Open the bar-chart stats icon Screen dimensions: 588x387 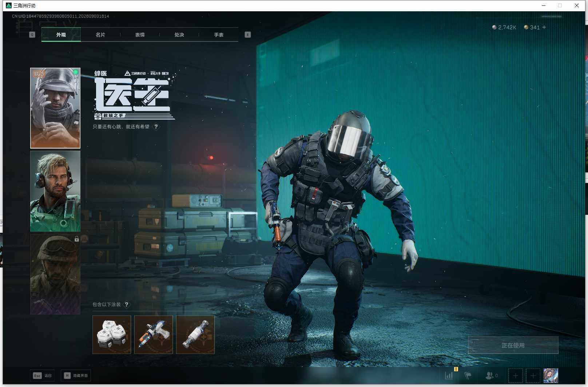[x=449, y=375]
